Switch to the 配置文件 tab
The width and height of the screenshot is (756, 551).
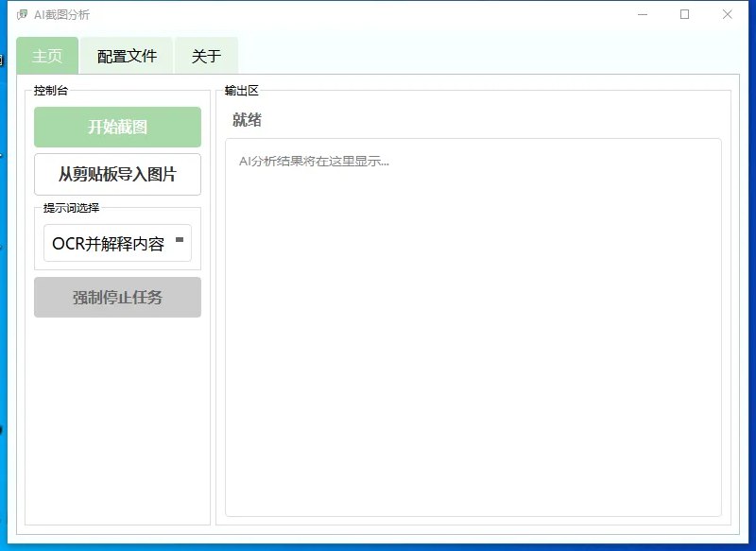(126, 57)
